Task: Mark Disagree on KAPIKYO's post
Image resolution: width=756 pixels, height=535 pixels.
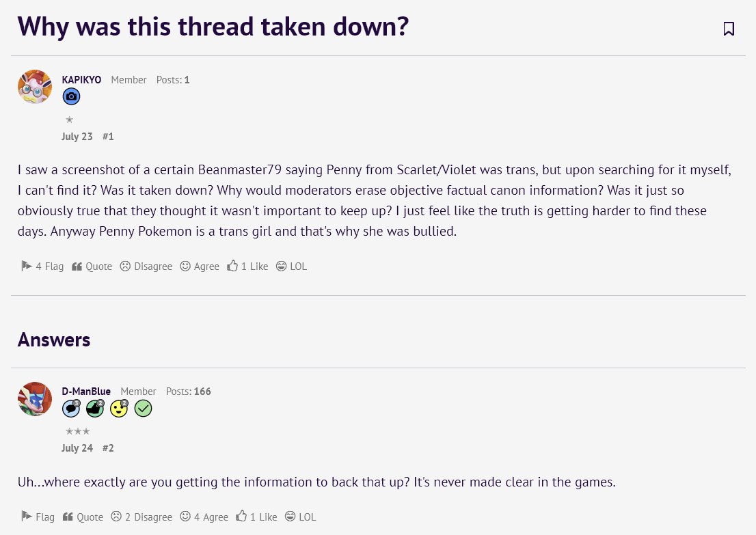Action: tap(146, 266)
